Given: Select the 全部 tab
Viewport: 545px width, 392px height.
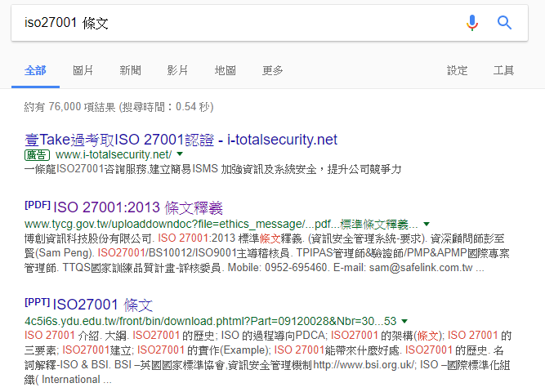Looking at the screenshot, I should (x=35, y=70).
